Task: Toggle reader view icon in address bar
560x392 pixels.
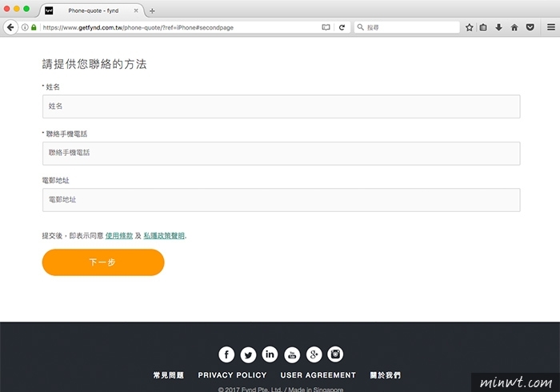Action: [326, 27]
